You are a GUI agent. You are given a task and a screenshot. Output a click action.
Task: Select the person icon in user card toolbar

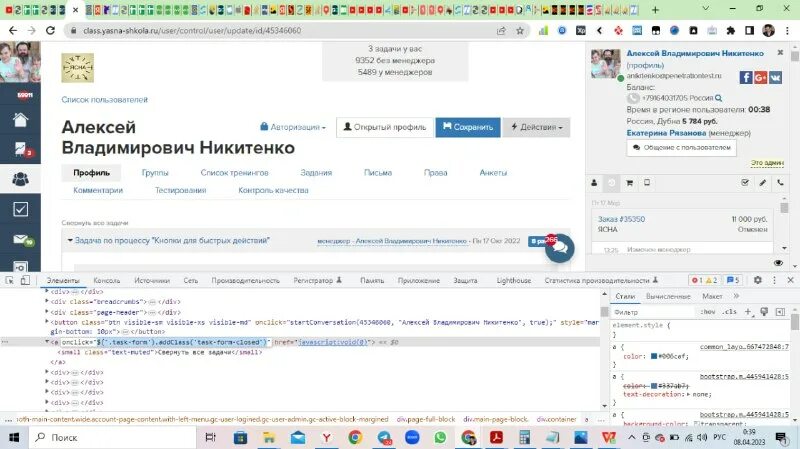(594, 183)
